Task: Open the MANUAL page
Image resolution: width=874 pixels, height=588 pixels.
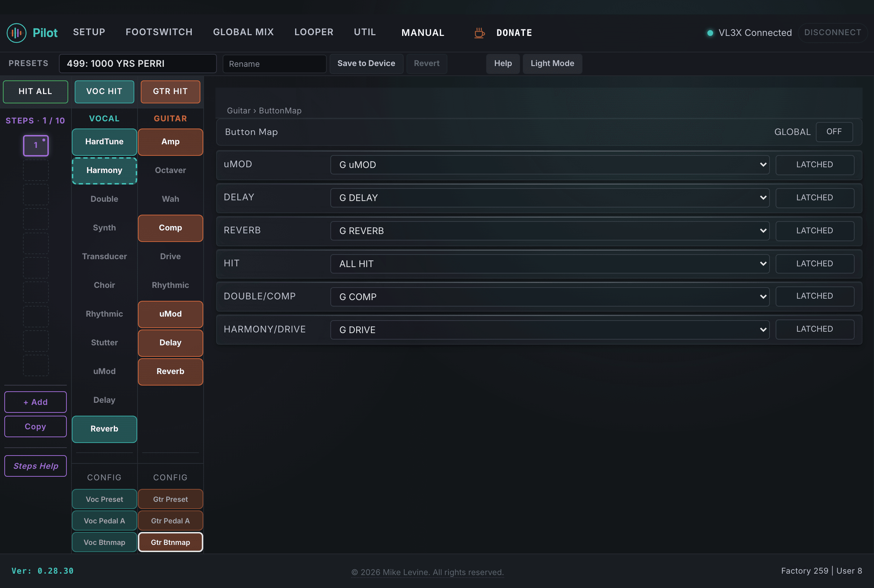Action: (x=423, y=33)
